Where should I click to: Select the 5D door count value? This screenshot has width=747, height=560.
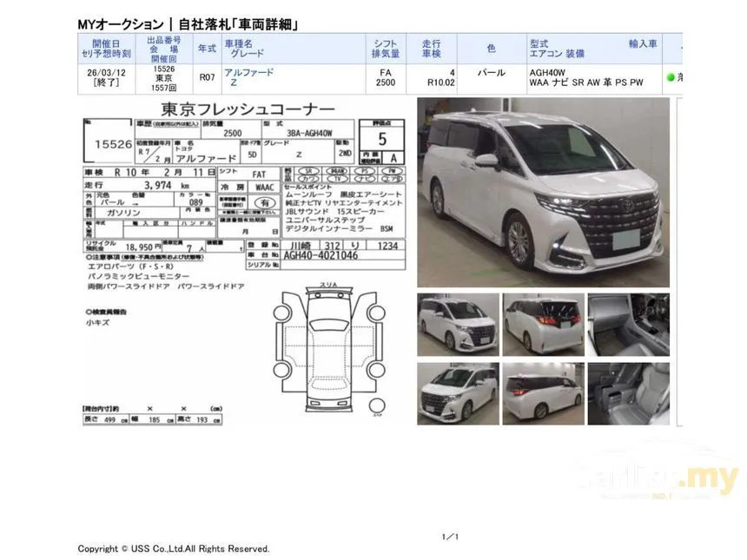click(x=253, y=155)
